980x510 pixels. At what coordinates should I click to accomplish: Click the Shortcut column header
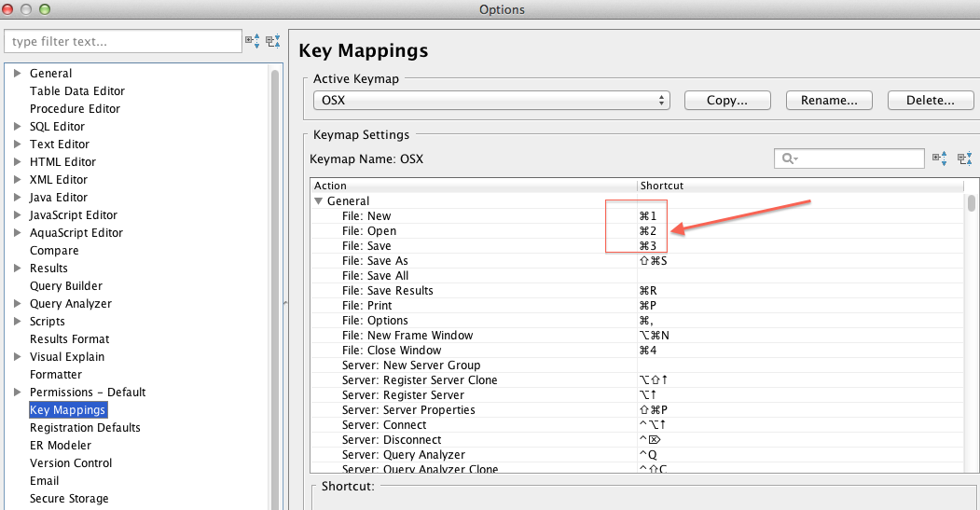801,186
